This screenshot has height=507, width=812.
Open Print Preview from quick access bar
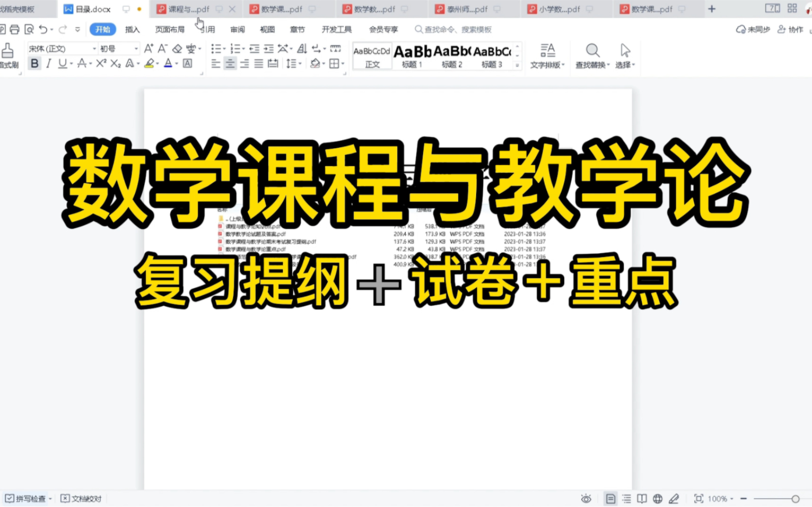29,30
